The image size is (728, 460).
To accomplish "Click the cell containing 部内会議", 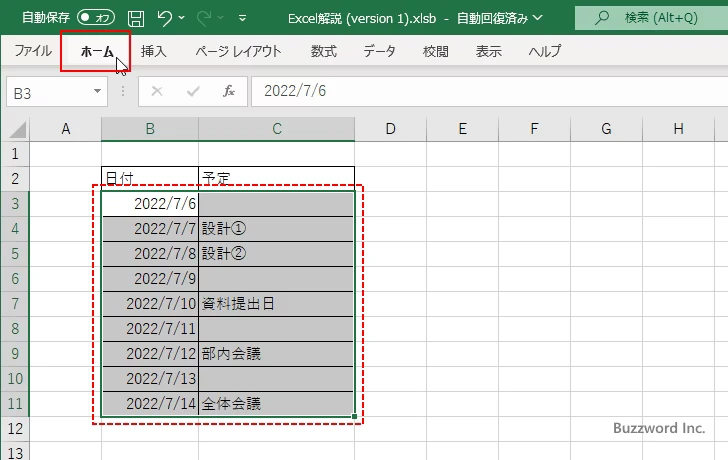I will [277, 354].
